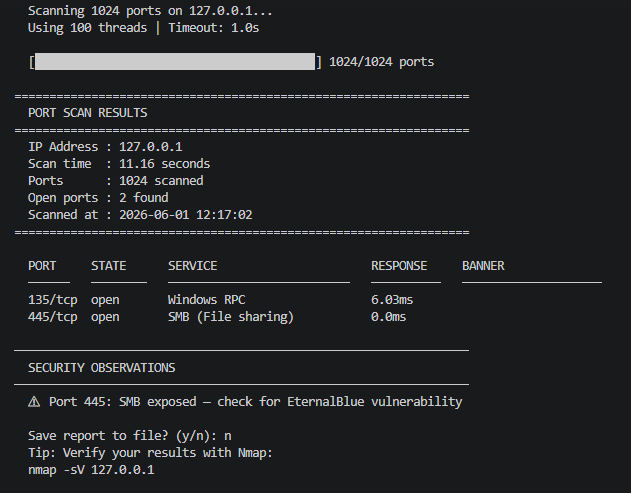Click the 'PORT SCAN RESULTS' heading
The width and height of the screenshot is (631, 493).
tap(88, 113)
